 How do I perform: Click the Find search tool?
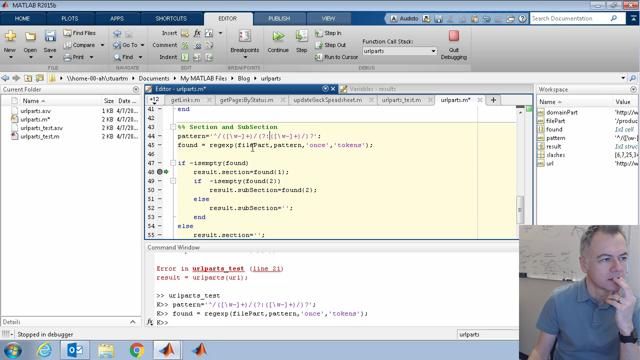[x=124, y=57]
